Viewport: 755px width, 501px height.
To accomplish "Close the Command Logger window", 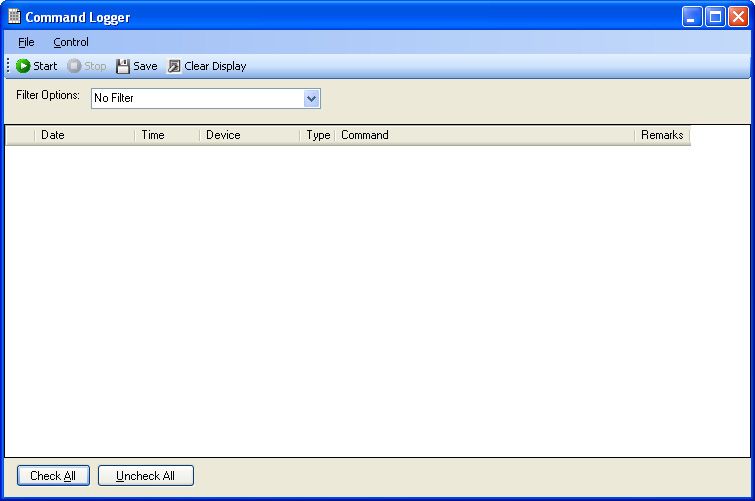I will 738,17.
